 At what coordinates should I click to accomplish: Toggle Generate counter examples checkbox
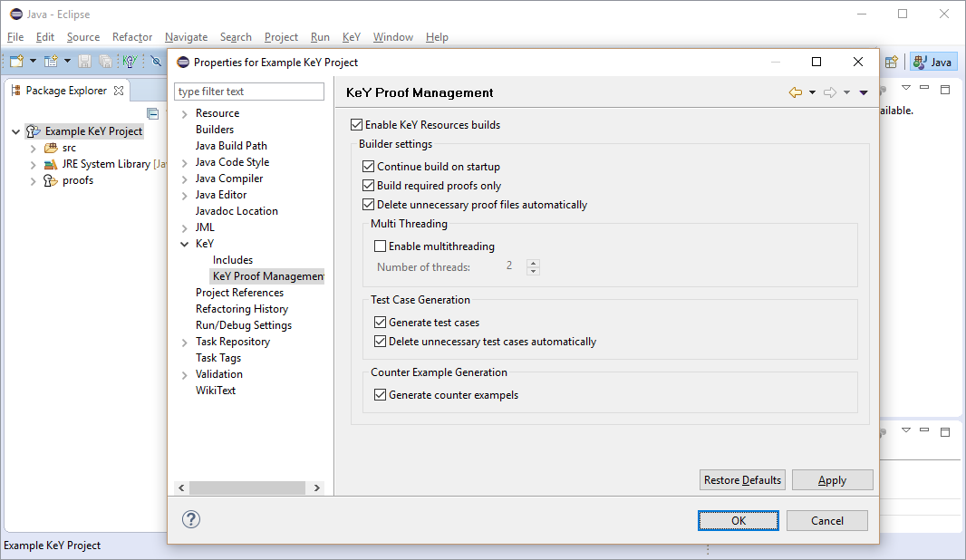pyautogui.click(x=381, y=395)
